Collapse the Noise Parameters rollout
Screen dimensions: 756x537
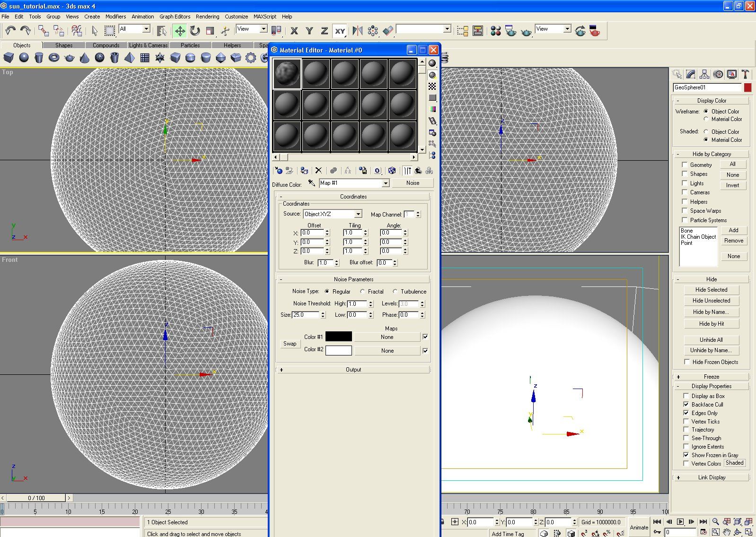353,279
